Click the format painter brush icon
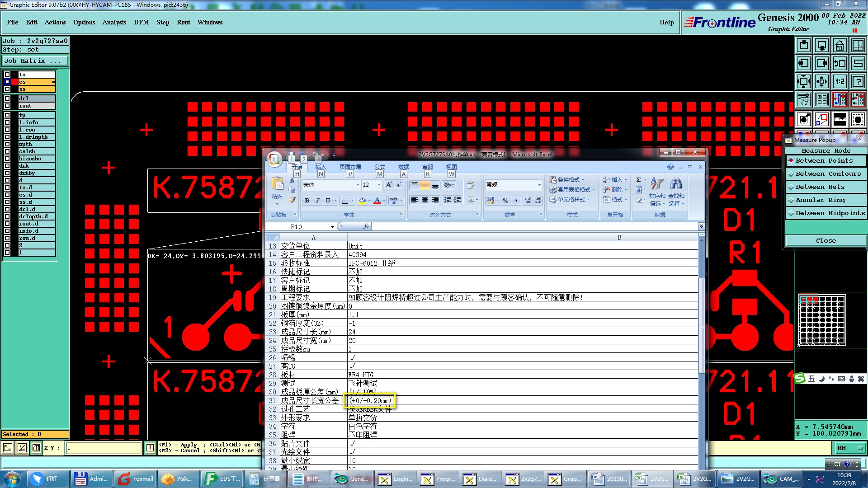Screen dimensions: 868x488 [x=292, y=200]
